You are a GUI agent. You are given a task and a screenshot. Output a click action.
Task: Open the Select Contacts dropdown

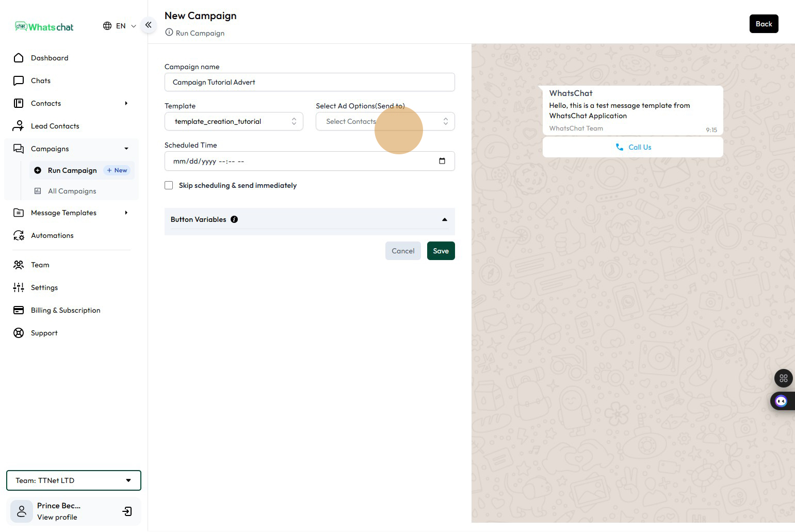[385, 121]
